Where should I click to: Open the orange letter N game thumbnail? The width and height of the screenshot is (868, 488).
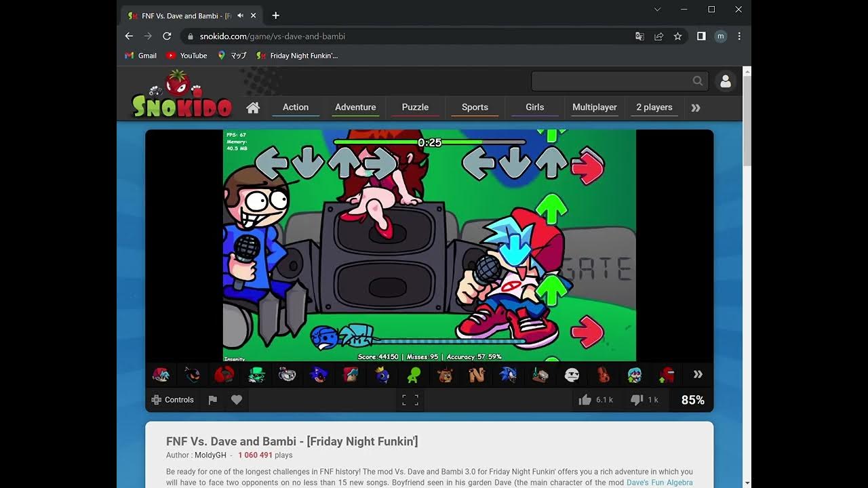point(477,374)
